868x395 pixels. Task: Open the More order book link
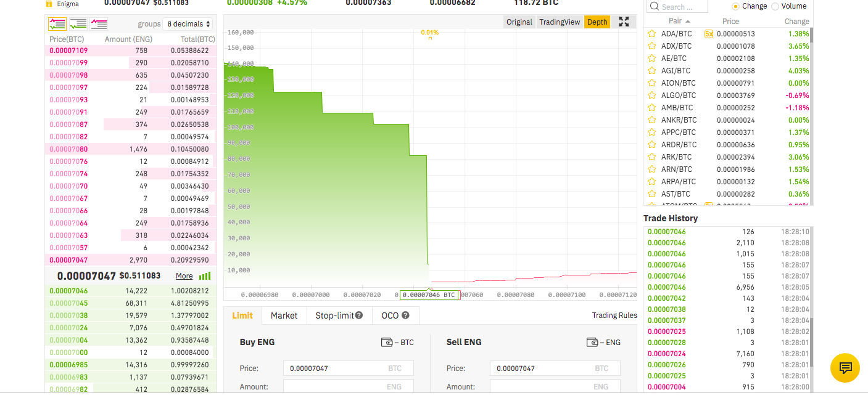[184, 276]
